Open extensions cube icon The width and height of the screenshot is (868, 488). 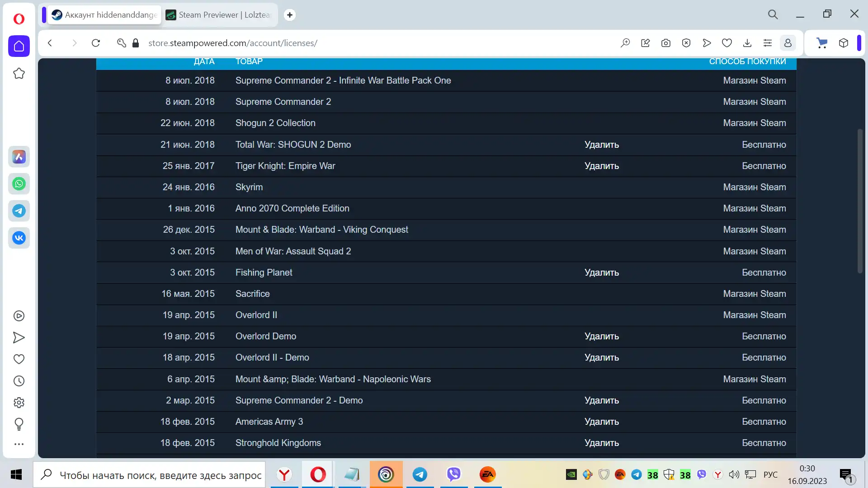coord(844,43)
